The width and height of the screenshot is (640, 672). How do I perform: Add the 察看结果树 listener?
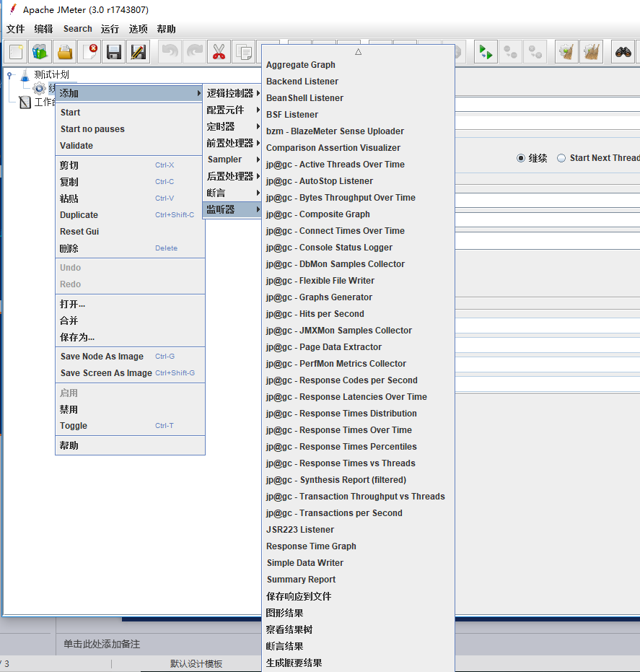(358, 629)
